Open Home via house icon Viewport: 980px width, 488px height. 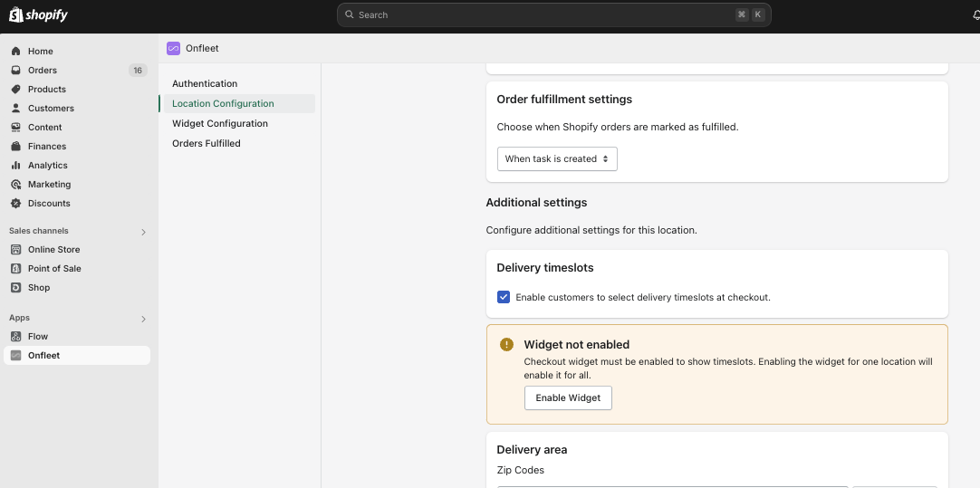pos(16,52)
